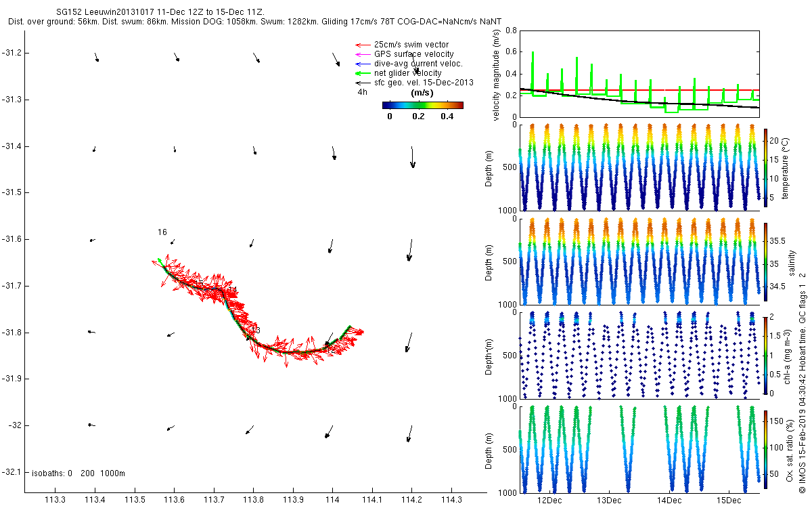
Task: Click the '114.3' longitude tick label
Action: click(451, 500)
